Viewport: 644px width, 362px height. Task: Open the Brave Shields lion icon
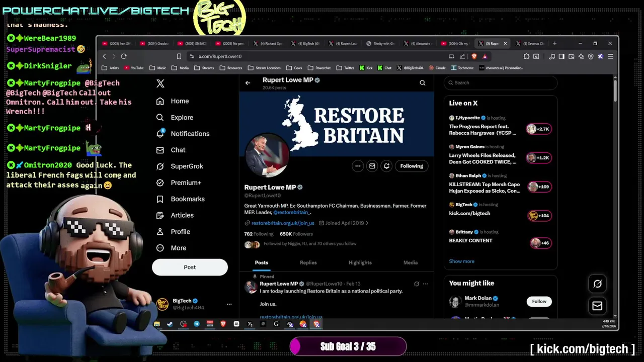coord(474,56)
